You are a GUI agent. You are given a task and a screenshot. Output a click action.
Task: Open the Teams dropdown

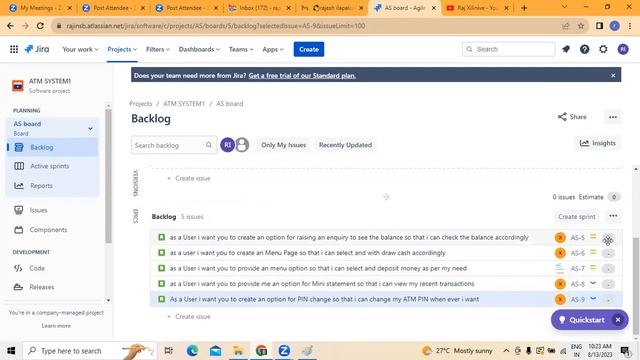(241, 49)
